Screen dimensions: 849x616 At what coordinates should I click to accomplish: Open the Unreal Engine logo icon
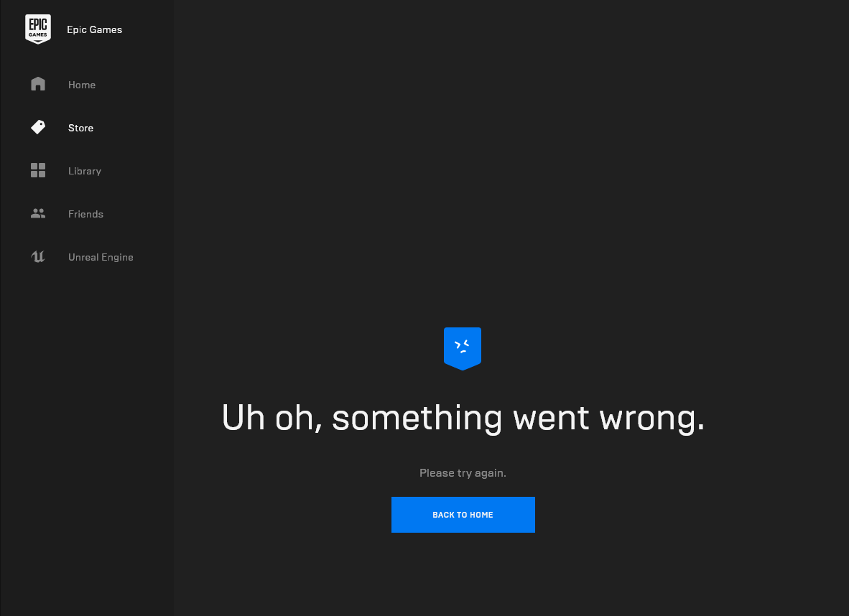click(38, 256)
